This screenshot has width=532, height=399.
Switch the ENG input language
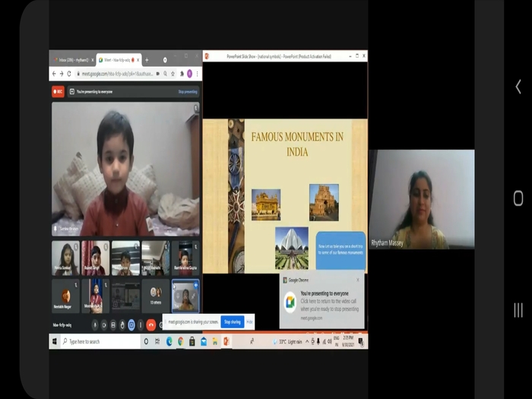click(337, 341)
